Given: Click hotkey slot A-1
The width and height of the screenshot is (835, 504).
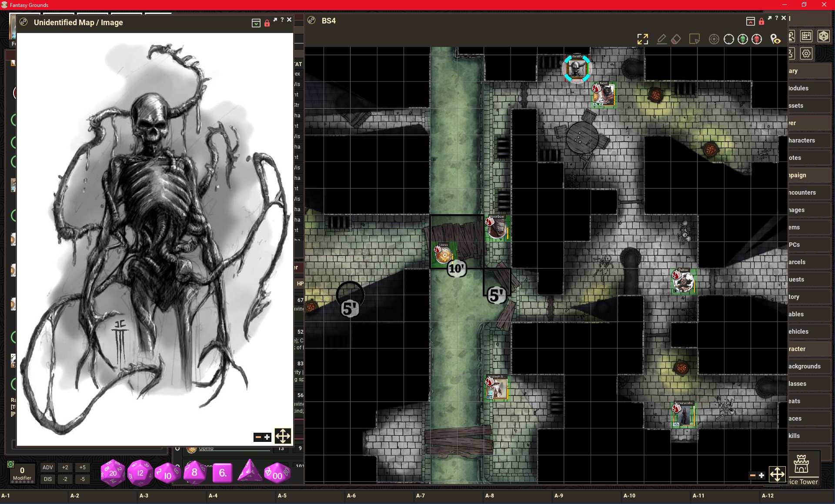Looking at the screenshot, I should (x=35, y=495).
